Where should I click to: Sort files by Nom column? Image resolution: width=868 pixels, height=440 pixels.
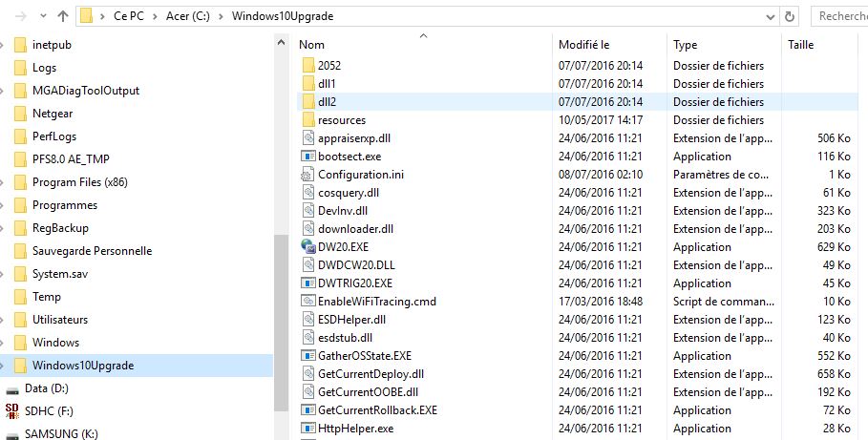pyautogui.click(x=311, y=45)
